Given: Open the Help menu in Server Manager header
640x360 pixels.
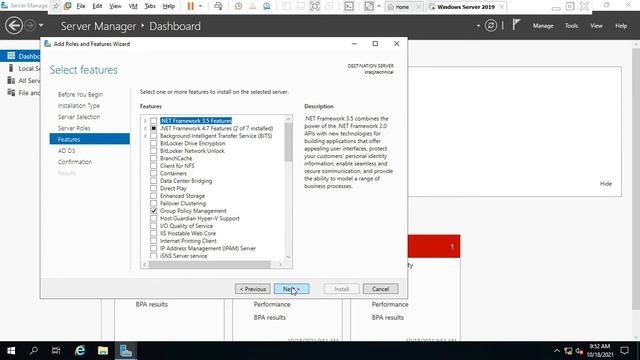Looking at the screenshot, I should [x=621, y=26].
